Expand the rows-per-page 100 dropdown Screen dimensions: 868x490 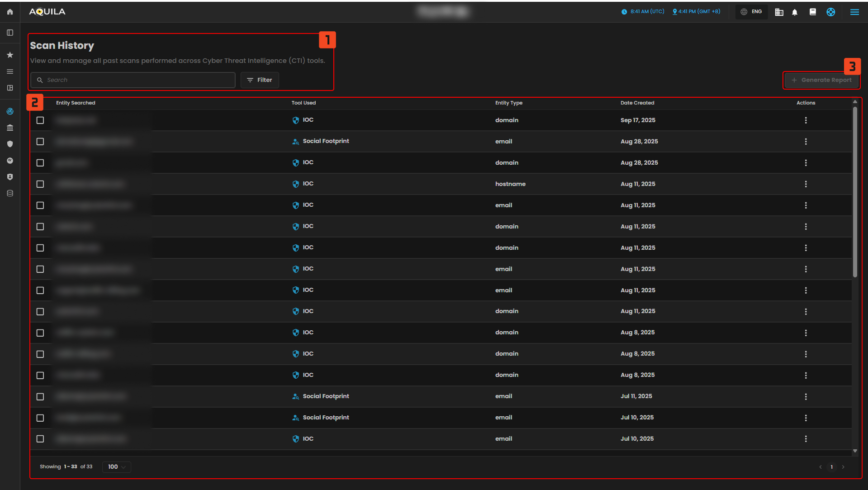117,467
